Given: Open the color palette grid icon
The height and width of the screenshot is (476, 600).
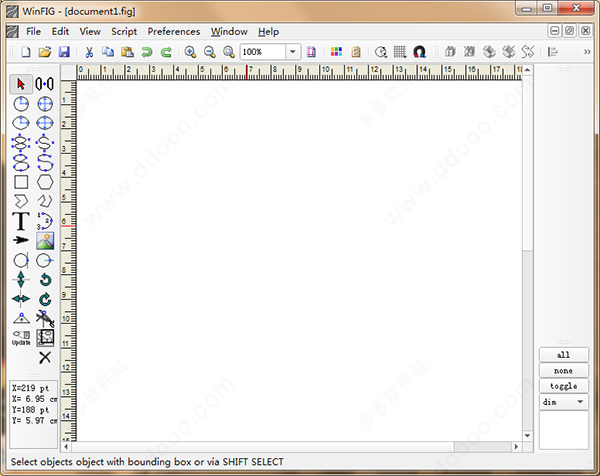Looking at the screenshot, I should (x=336, y=52).
